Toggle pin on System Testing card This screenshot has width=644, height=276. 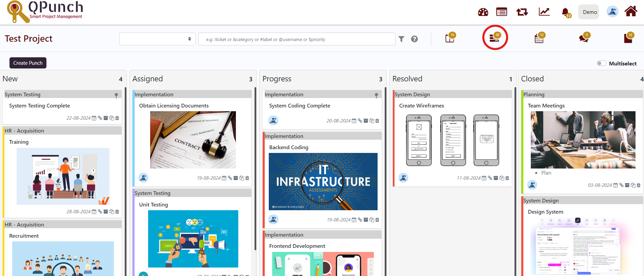point(116,95)
